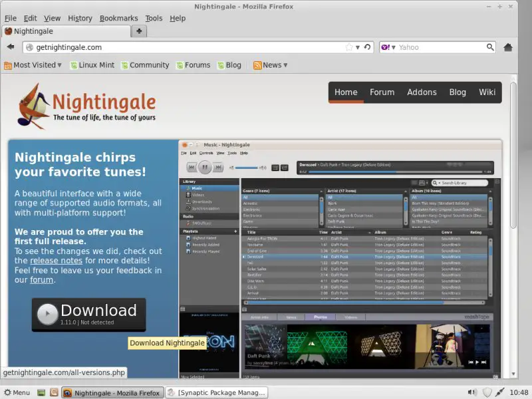Click the 'Nightingale chirps your favorite tunes!' heading

(x=80, y=164)
